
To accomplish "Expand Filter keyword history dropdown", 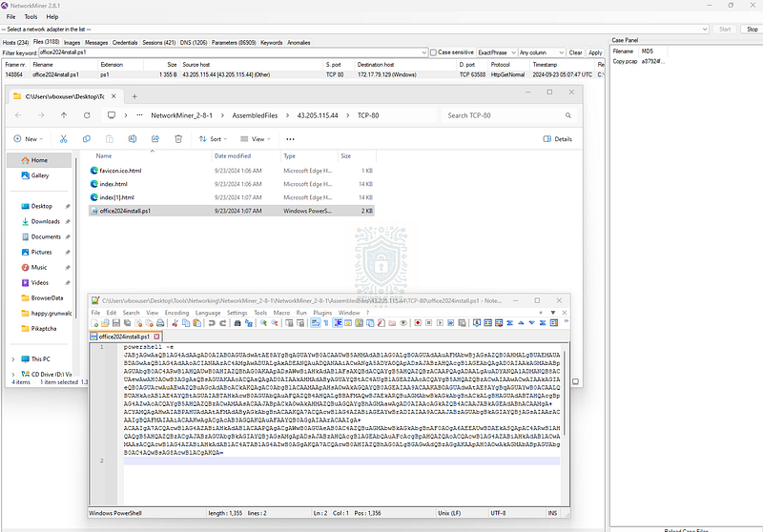I will click(x=424, y=52).
